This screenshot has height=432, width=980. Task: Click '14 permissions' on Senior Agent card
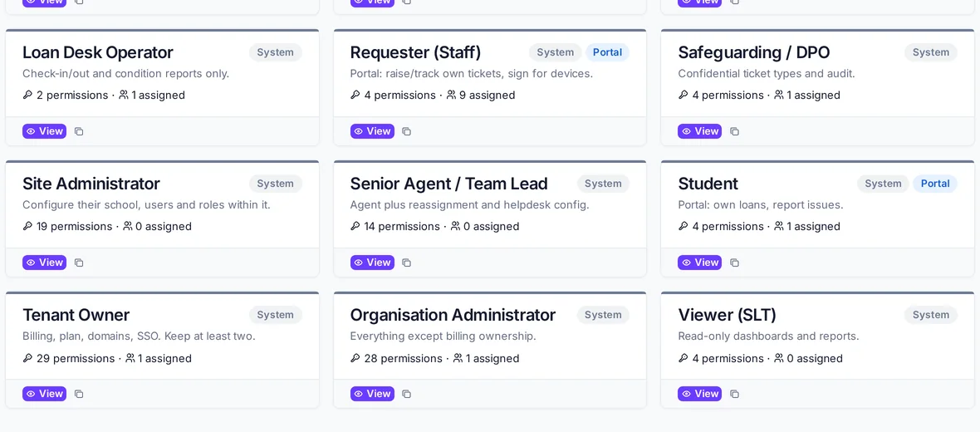point(402,226)
